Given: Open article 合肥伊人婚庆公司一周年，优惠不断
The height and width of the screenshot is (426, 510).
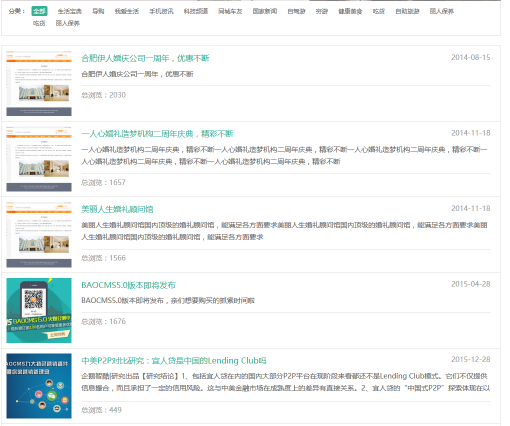Looking at the screenshot, I should (145, 58).
